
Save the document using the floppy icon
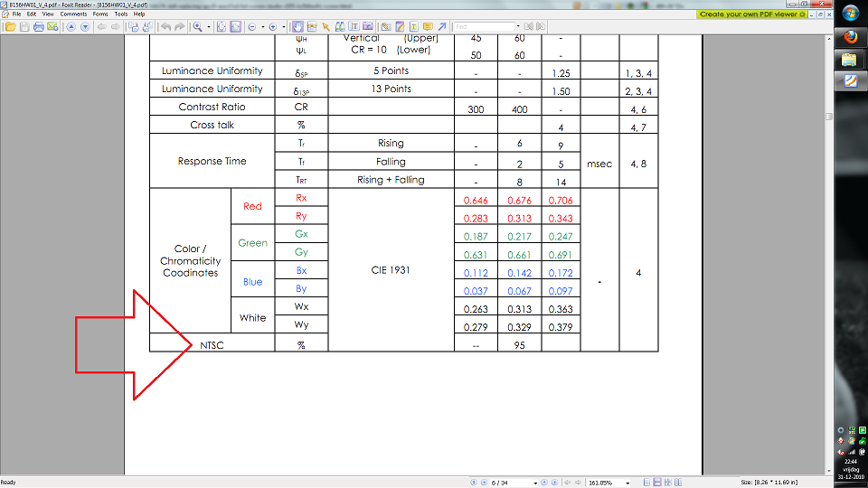25,26
